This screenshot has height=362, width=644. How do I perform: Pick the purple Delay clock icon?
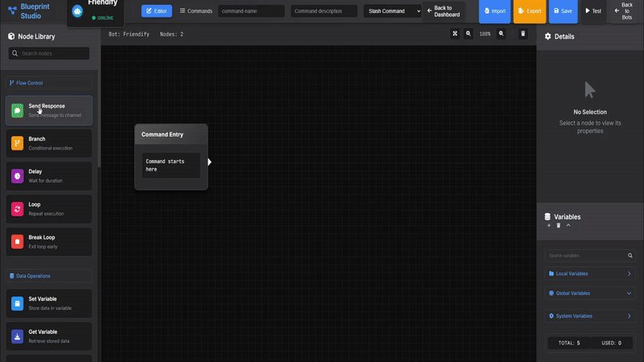point(17,176)
